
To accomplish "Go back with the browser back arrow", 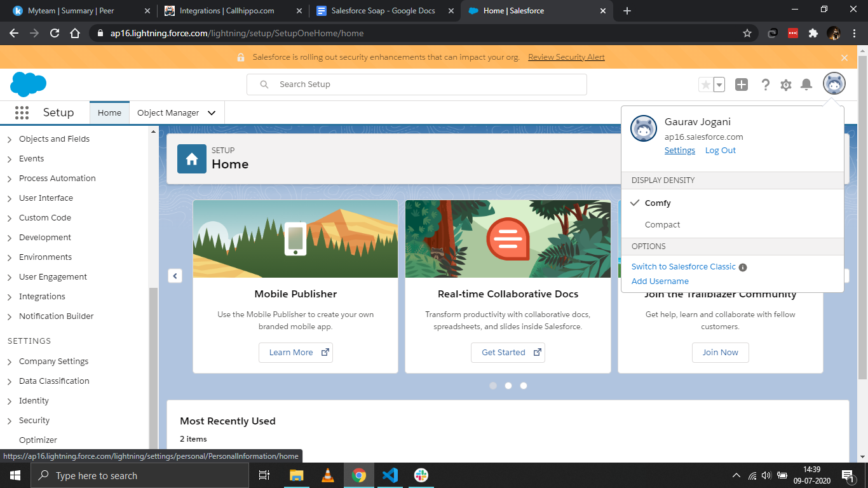I will 14,33.
